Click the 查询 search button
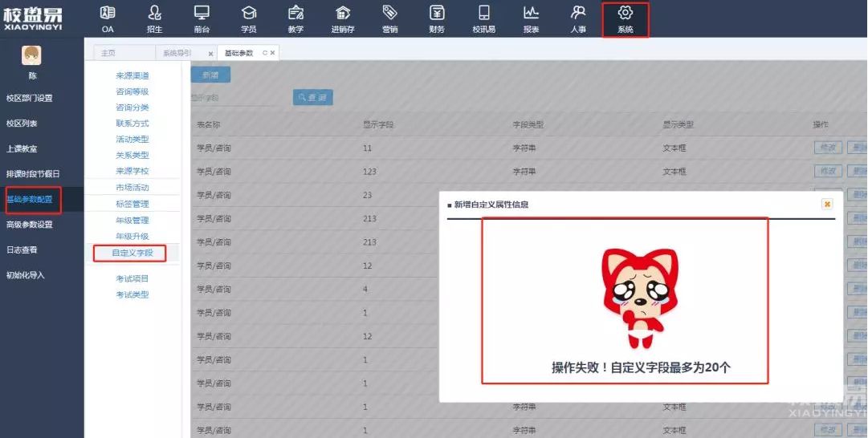This screenshot has width=868, height=438. point(313,97)
